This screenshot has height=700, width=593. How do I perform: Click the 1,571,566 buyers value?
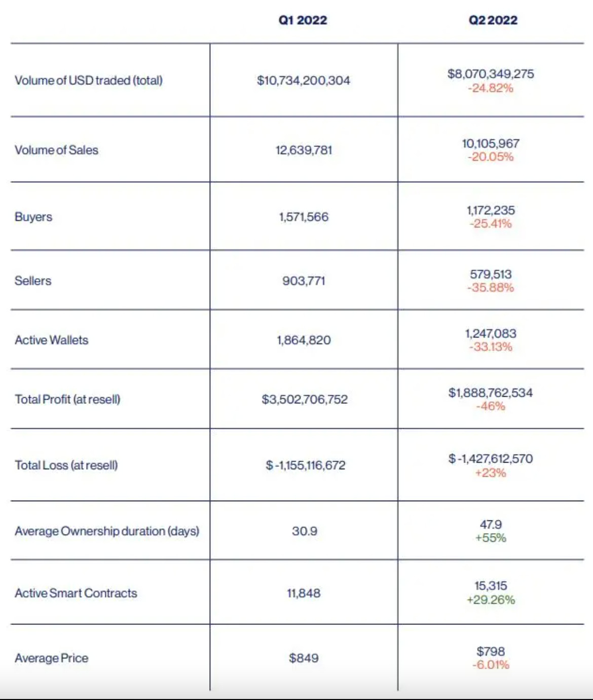coord(304,217)
